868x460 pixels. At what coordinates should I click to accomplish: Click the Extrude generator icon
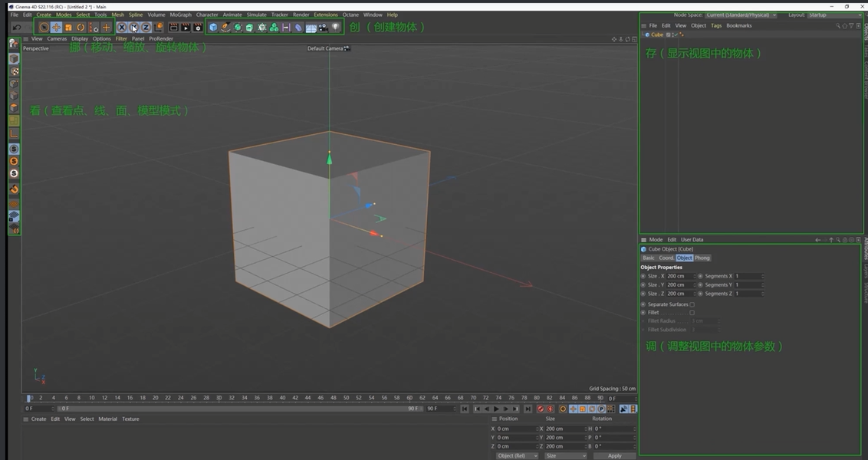point(250,27)
